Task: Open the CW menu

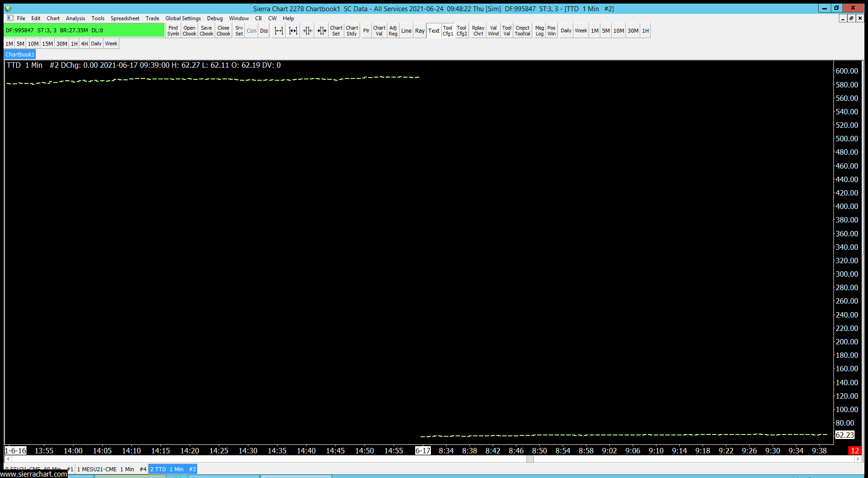Action: coord(273,18)
